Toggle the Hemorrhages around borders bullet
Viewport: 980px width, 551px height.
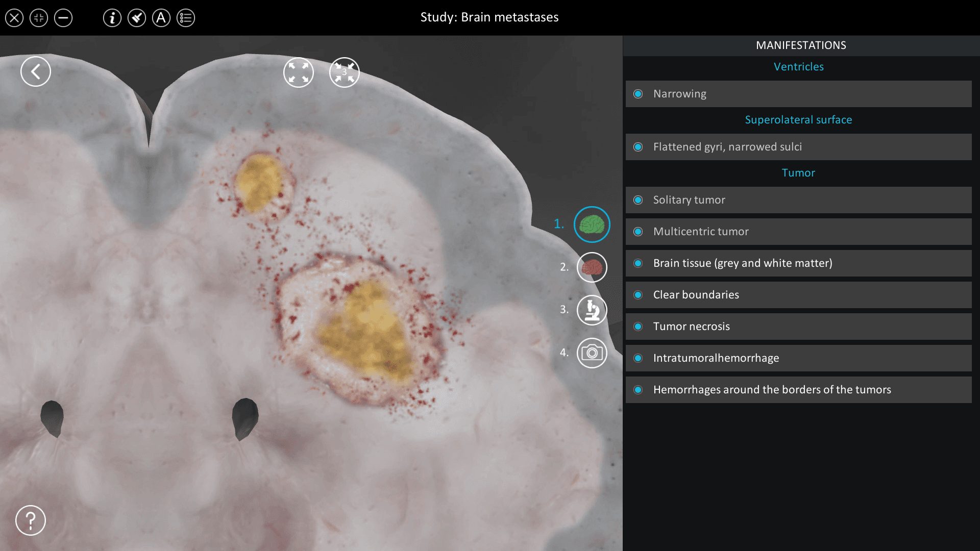(x=638, y=390)
